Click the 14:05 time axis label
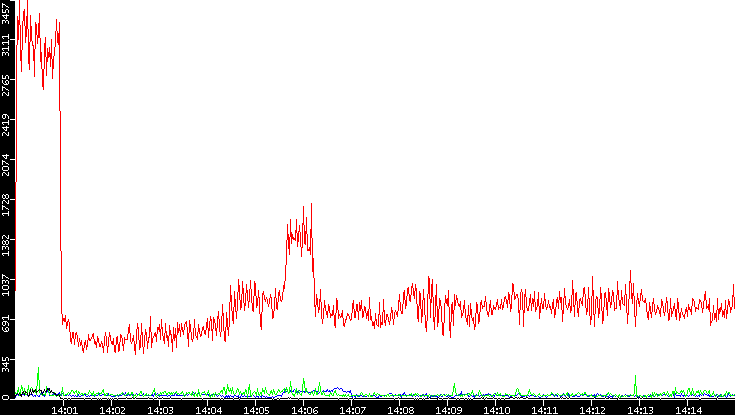The width and height of the screenshot is (735, 415). coord(255,409)
